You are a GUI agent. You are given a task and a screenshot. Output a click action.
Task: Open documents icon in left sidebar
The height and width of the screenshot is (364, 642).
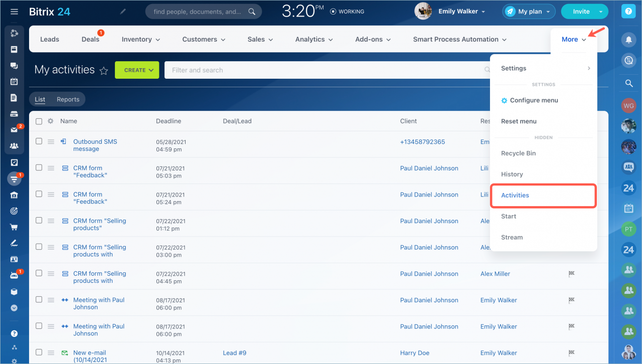[14, 98]
